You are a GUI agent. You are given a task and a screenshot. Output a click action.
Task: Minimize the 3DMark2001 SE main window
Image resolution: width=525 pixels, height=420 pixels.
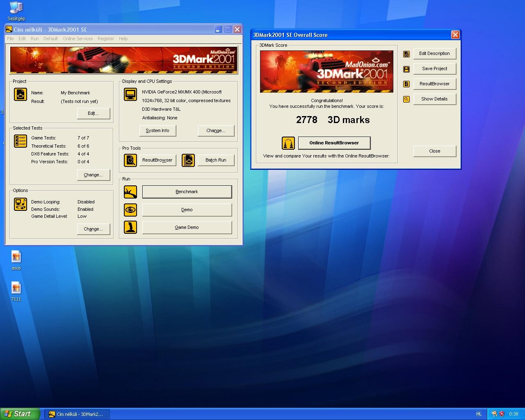218,30
